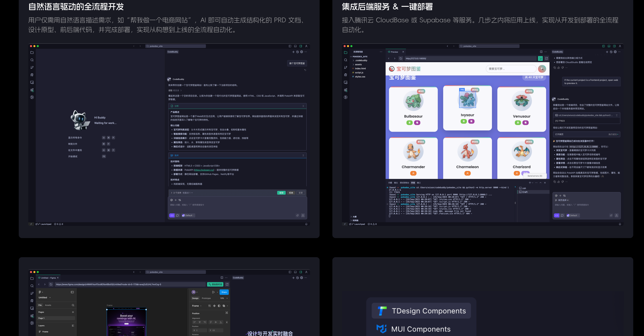Maximize the terminal panel in the Pokédex window

coord(541,183)
